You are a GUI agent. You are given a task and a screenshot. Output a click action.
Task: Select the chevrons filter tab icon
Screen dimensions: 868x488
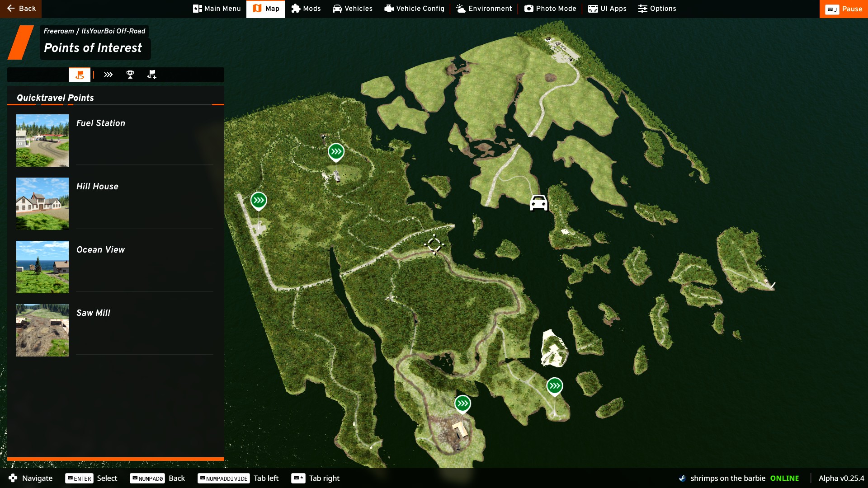click(108, 75)
